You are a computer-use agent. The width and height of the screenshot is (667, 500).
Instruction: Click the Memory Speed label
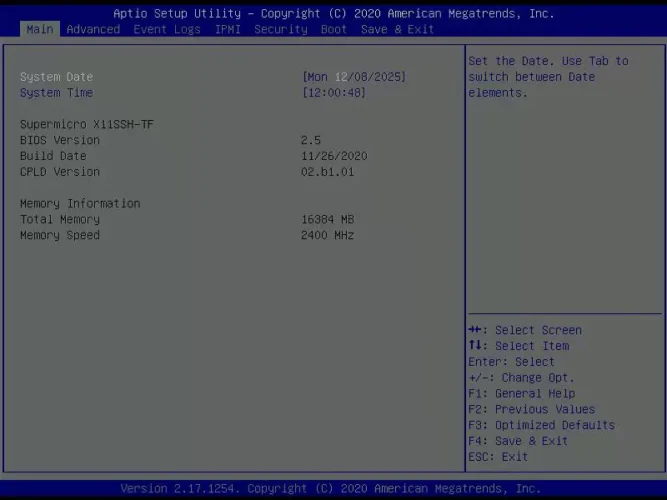point(60,235)
